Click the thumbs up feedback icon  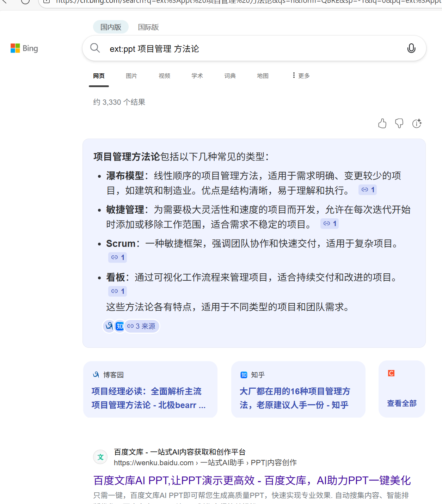(x=382, y=123)
